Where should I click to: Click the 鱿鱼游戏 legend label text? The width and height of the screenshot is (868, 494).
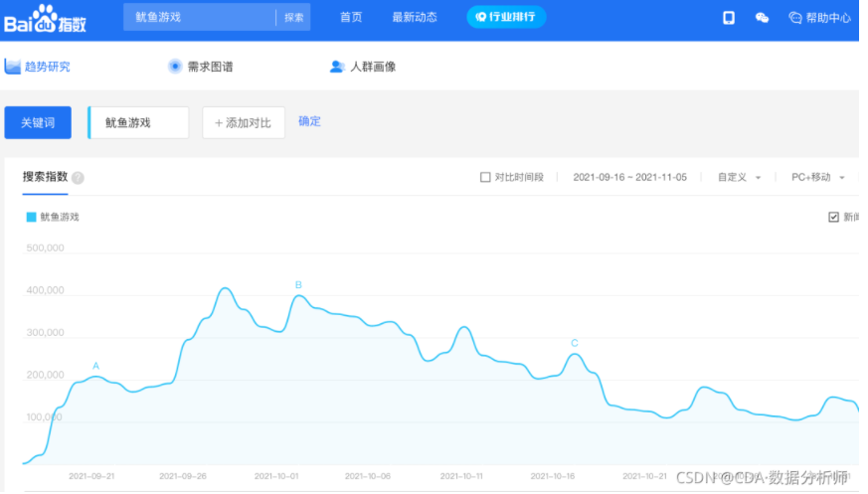point(60,217)
